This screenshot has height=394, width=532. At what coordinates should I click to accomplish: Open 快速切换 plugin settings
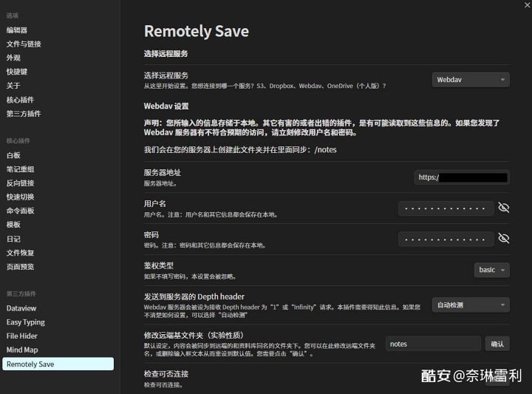tap(21, 197)
